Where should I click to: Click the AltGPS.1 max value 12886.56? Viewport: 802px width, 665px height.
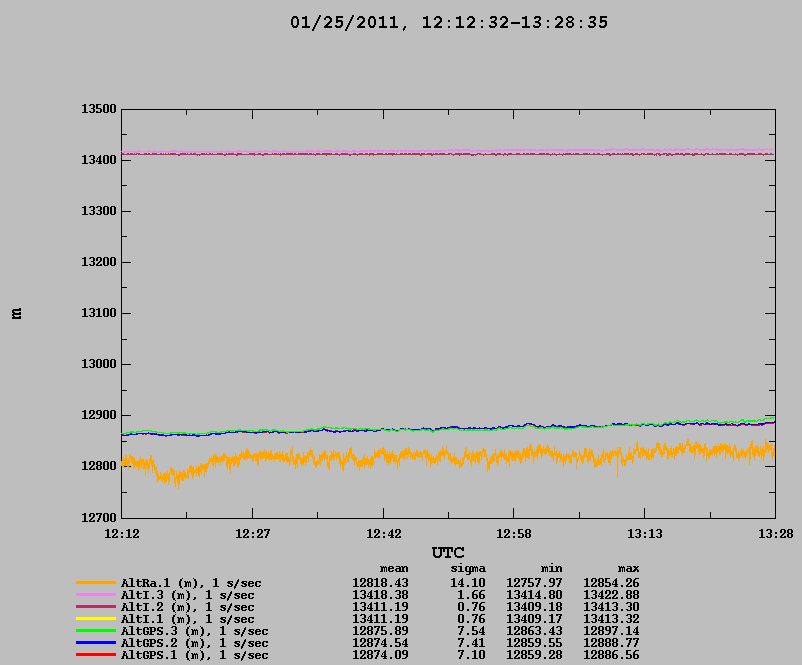(x=611, y=655)
